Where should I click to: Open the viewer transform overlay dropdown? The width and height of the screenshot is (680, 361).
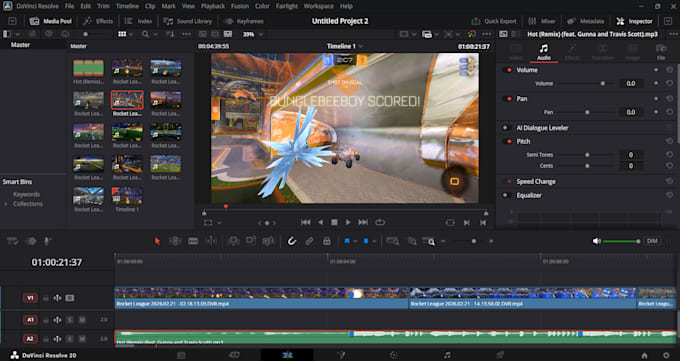(219, 223)
